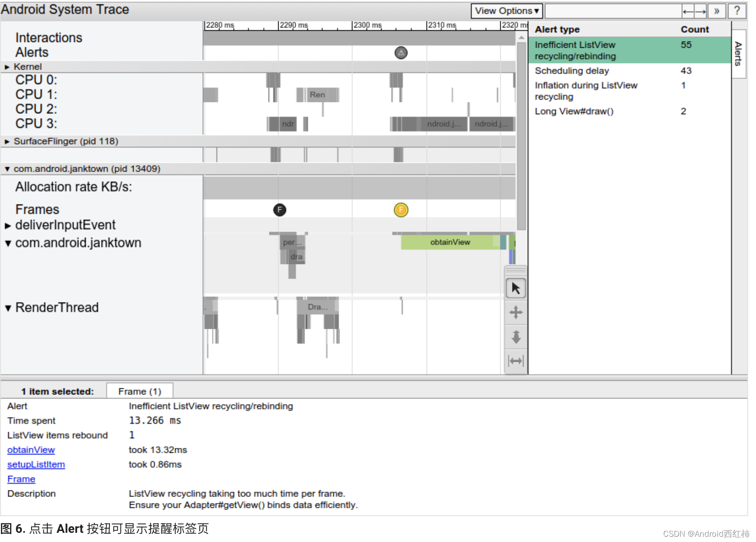
Task: Collapse the com.android.janktown thread track
Action: pyautogui.click(x=7, y=243)
